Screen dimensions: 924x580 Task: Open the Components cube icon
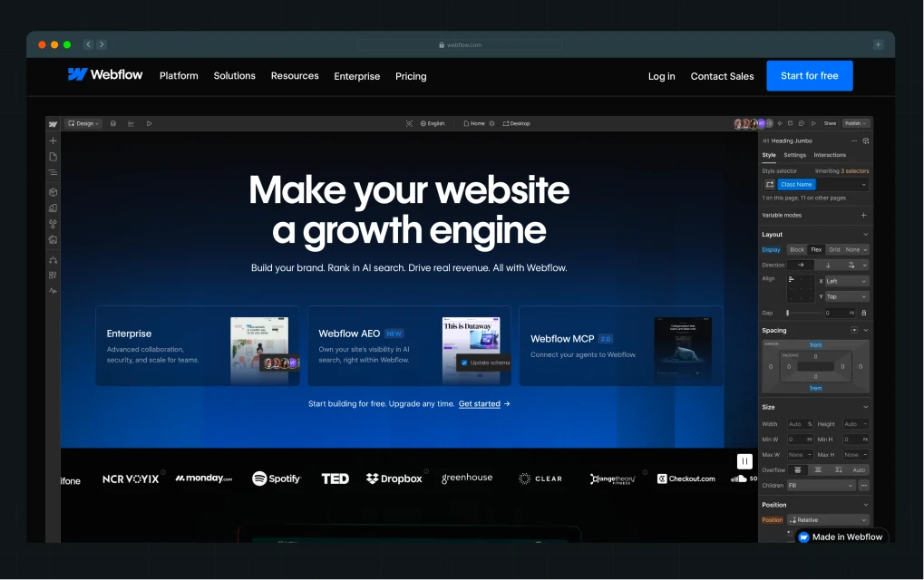[53, 192]
